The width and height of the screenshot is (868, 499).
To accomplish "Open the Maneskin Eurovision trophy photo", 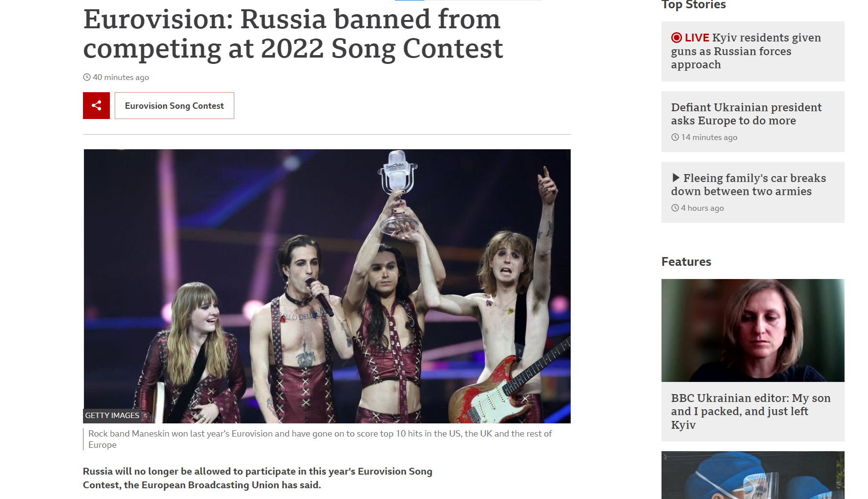I will 327,286.
